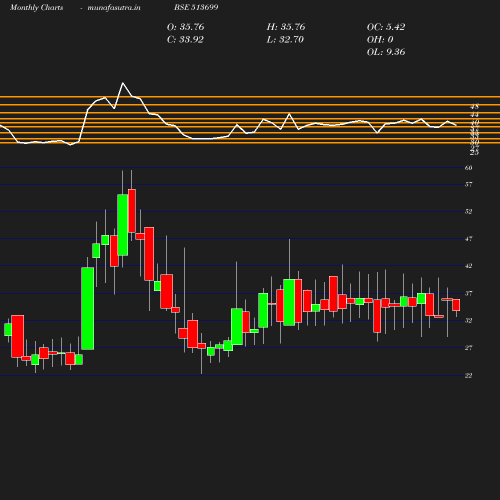Click the price axis label 42
The height and width of the screenshot is (500, 500).
pos(468,266)
